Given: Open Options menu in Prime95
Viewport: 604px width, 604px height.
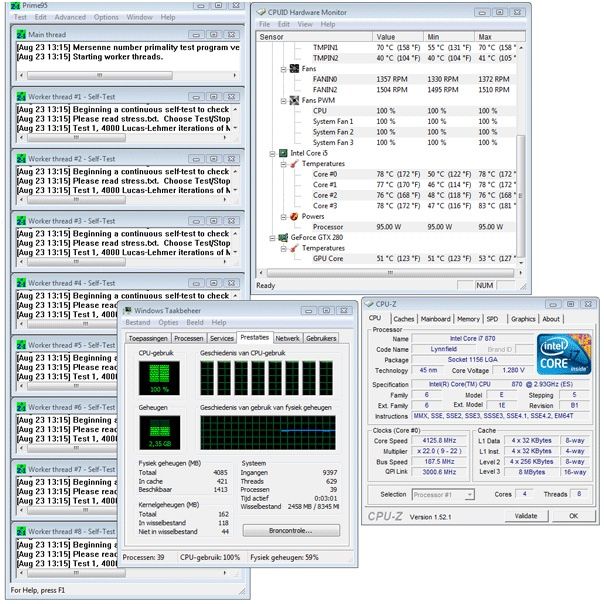Looking at the screenshot, I should click(106, 17).
